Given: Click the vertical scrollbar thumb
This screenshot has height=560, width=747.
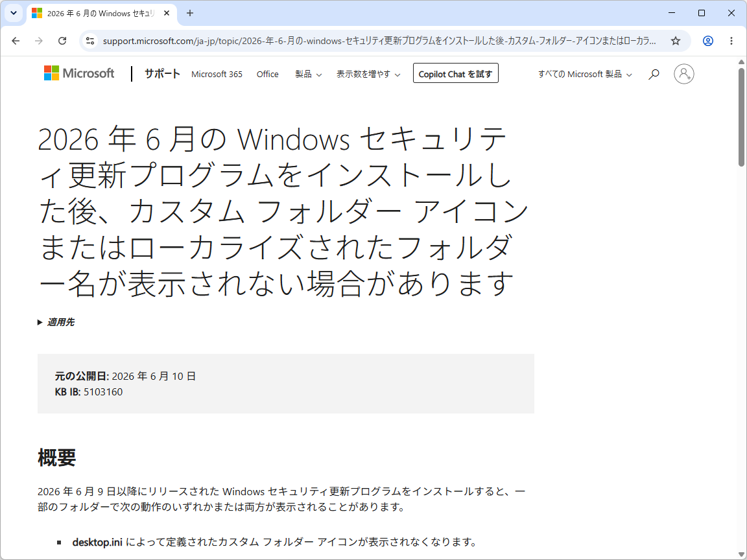Looking at the screenshot, I should (x=741, y=117).
